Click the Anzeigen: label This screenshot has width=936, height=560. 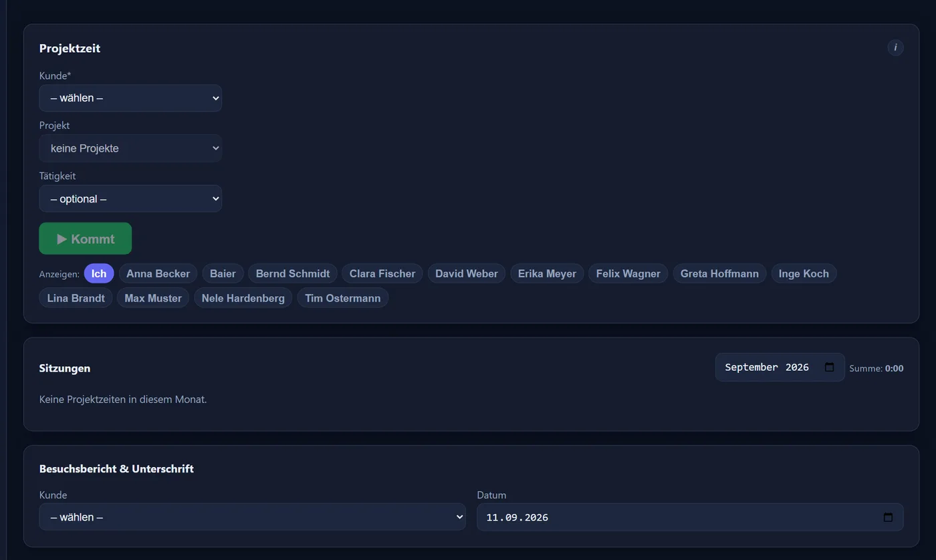pyautogui.click(x=60, y=274)
